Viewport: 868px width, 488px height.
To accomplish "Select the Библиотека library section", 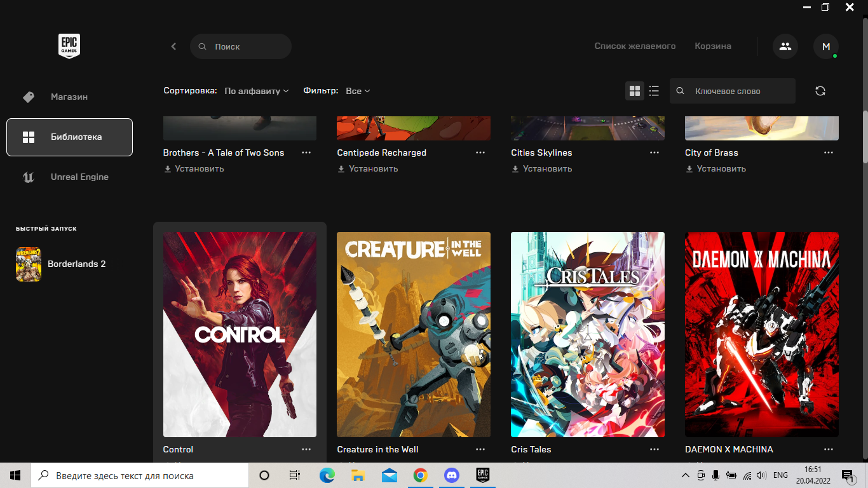I will point(69,137).
